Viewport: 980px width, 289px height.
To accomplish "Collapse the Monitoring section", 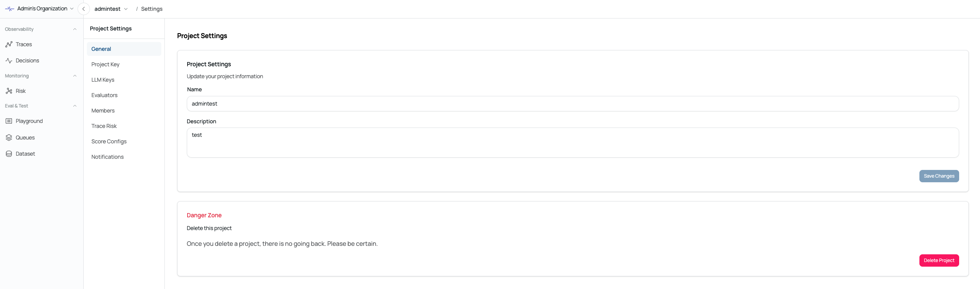I will click(x=75, y=76).
